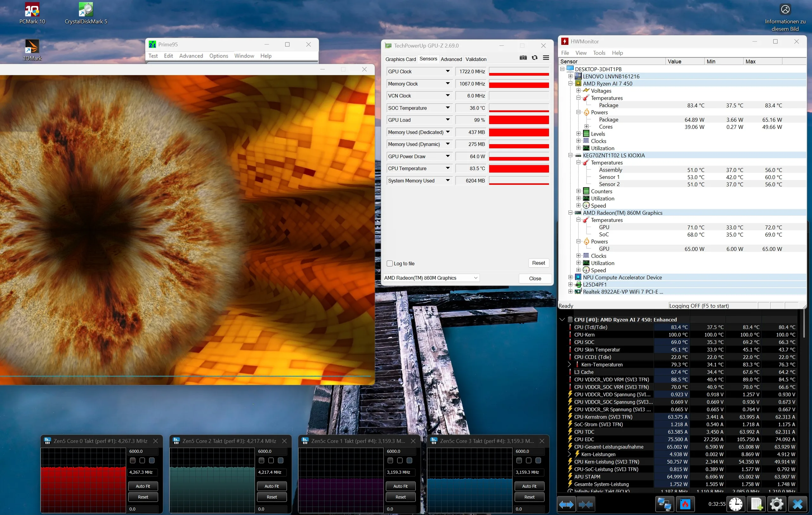812x515 pixels.
Task: Open the GPU-Z hamburger menu icon
Action: coord(546,58)
